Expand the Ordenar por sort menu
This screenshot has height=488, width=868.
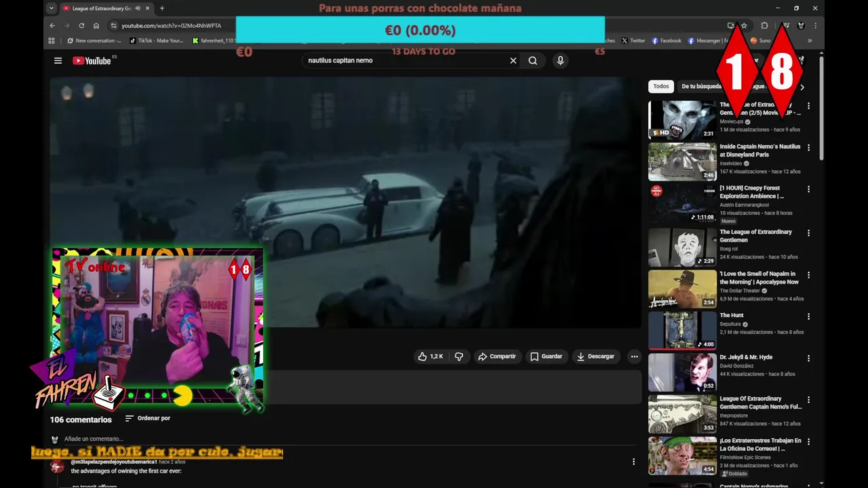(x=147, y=418)
